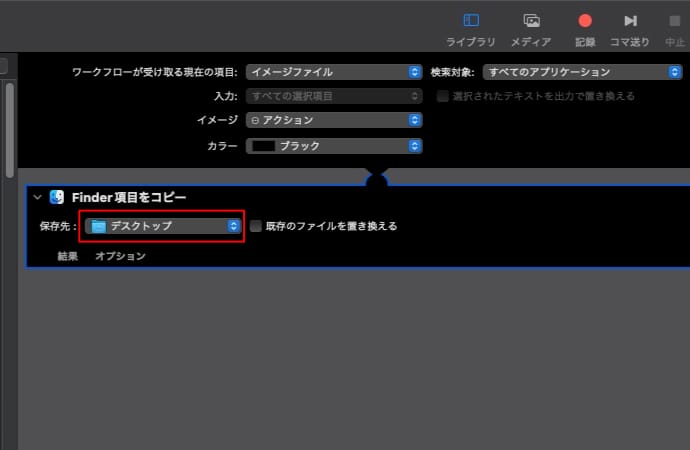
Task: Show the 結果 section
Action: [x=67, y=256]
